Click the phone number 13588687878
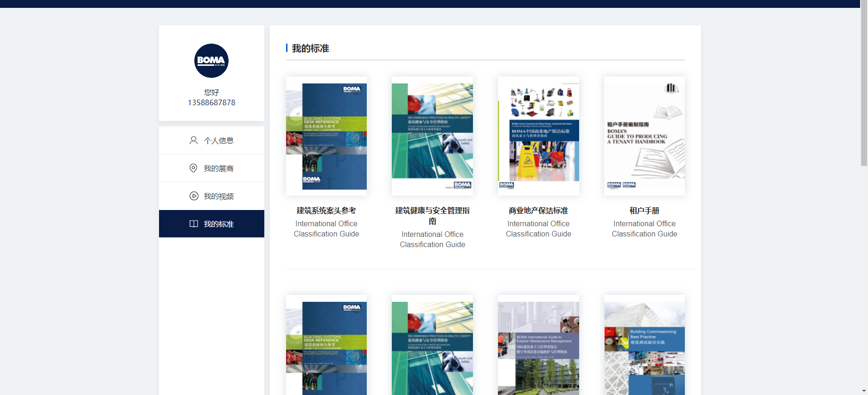Screen dimensions: 868x395 [211, 102]
